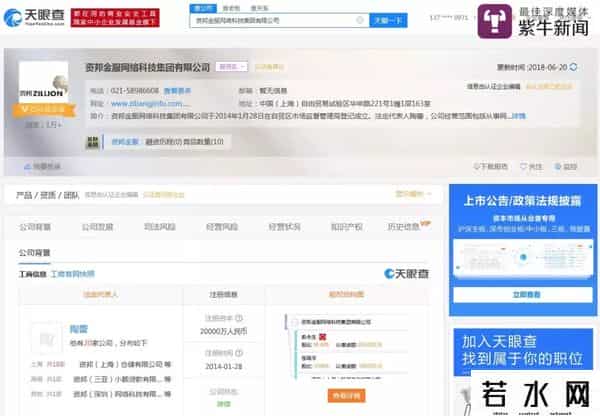
Task: Select the 股权结构图 column header
Action: point(346,294)
